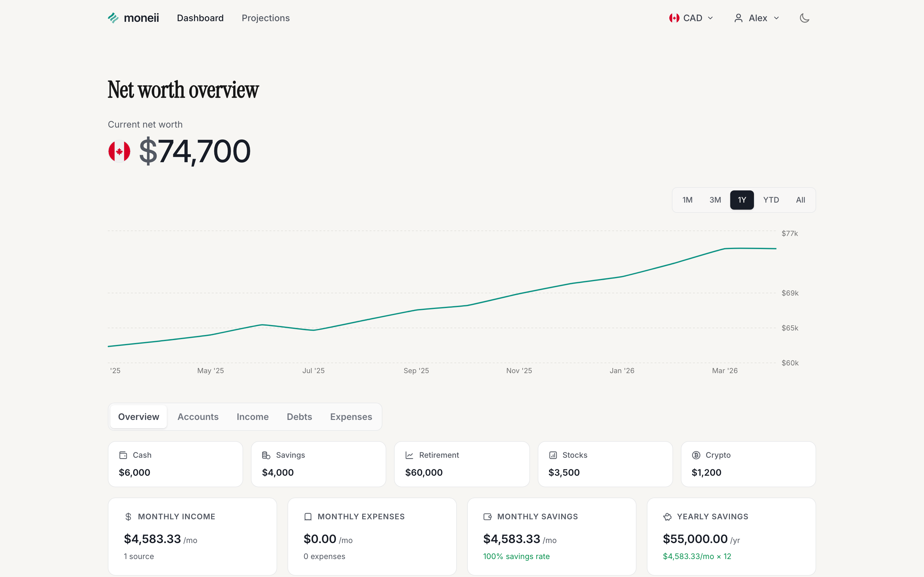Click the moneii leaf logo icon
Image resolution: width=924 pixels, height=577 pixels.
(113, 18)
